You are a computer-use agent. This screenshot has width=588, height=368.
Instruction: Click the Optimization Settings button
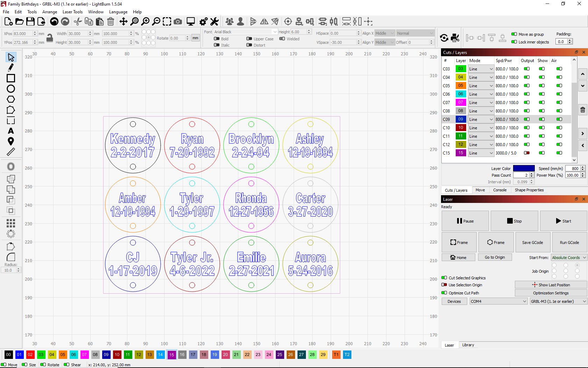click(x=551, y=293)
